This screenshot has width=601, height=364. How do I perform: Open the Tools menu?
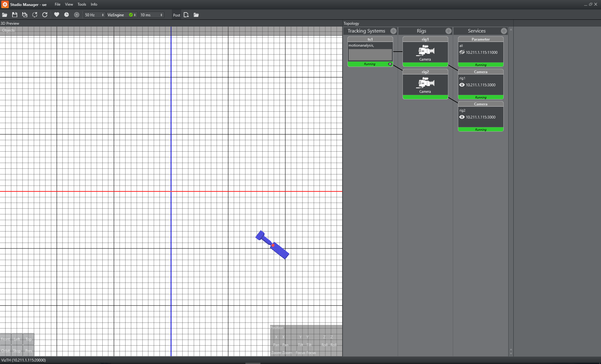pyautogui.click(x=82, y=4)
